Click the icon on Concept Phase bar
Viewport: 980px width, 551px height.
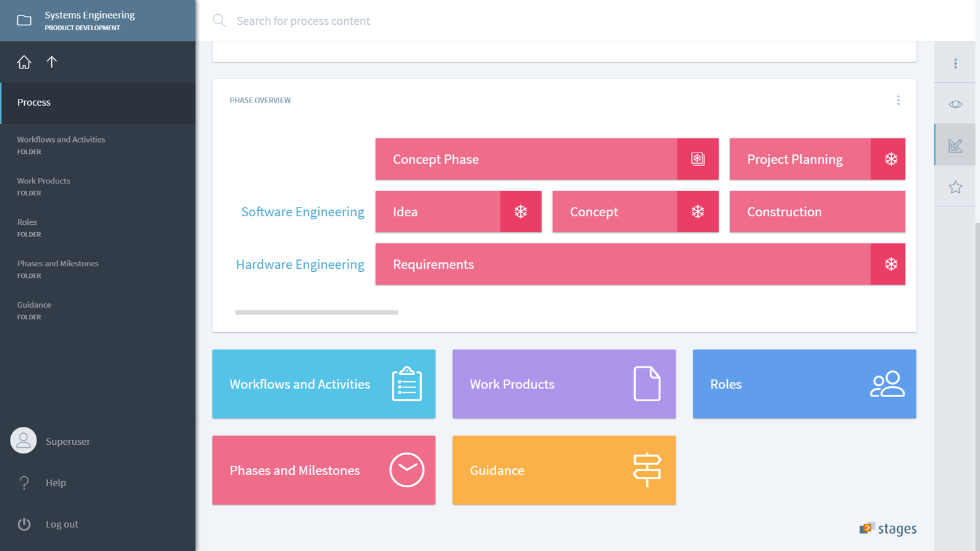(x=698, y=159)
